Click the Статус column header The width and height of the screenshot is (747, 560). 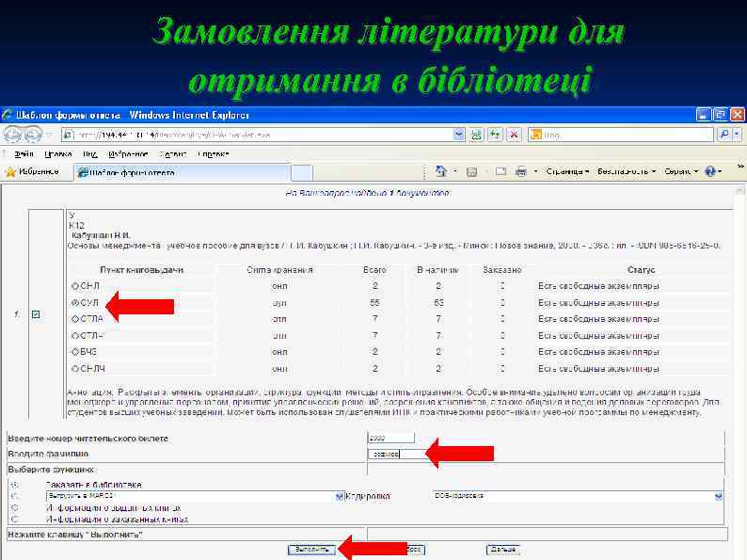coord(642,270)
